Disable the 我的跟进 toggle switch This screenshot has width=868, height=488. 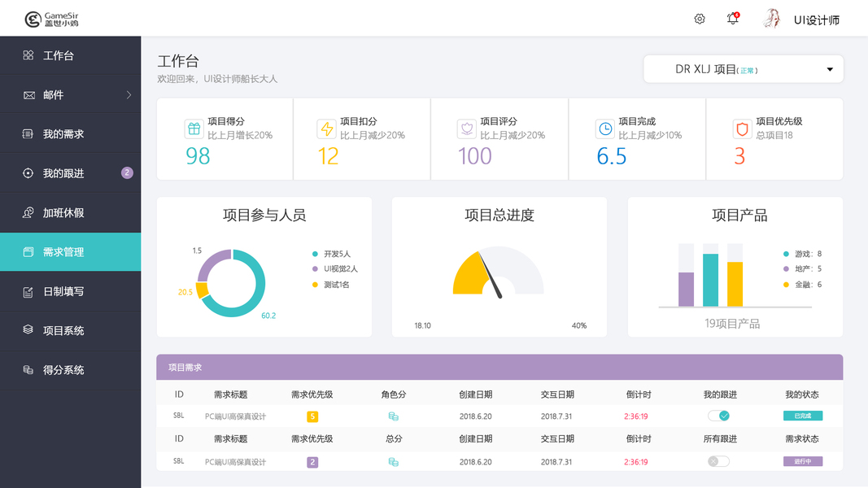[x=718, y=416]
